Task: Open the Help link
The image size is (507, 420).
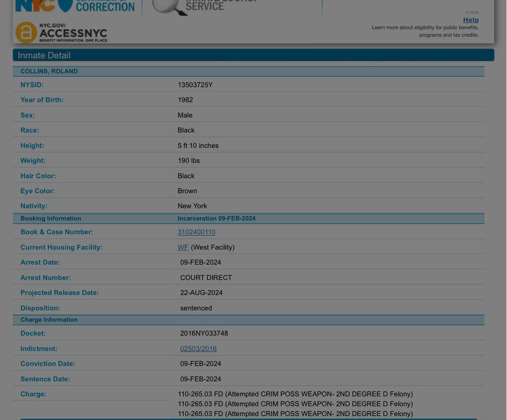Action: (471, 20)
